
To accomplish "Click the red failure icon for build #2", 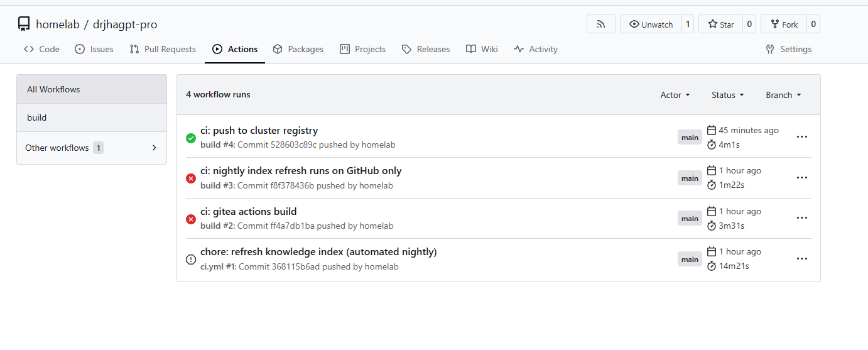I will 191,219.
